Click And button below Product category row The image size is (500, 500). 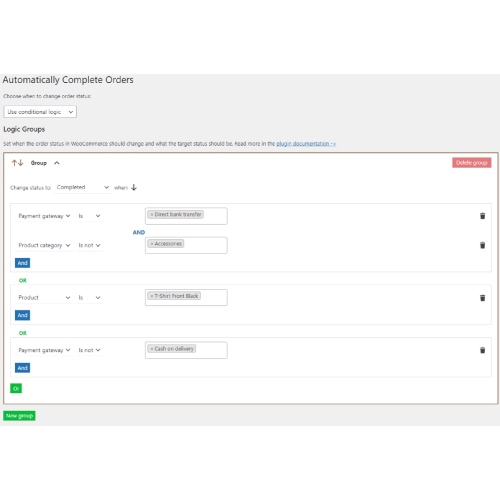22,263
